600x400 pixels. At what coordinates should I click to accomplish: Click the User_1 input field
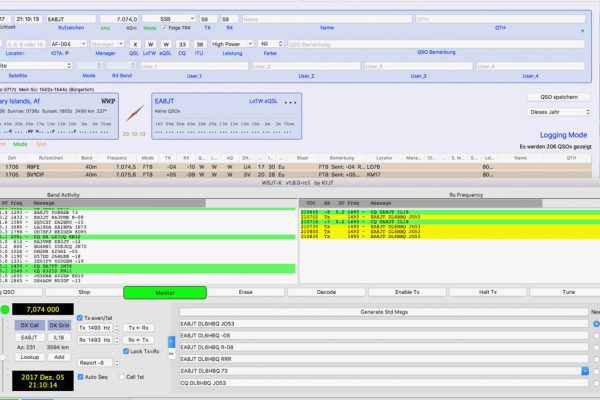[x=194, y=66]
